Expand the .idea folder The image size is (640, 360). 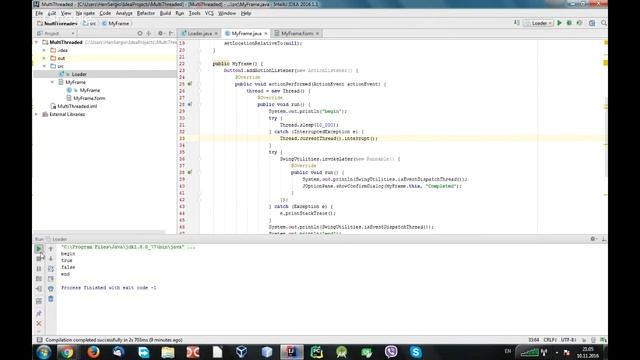point(44,50)
